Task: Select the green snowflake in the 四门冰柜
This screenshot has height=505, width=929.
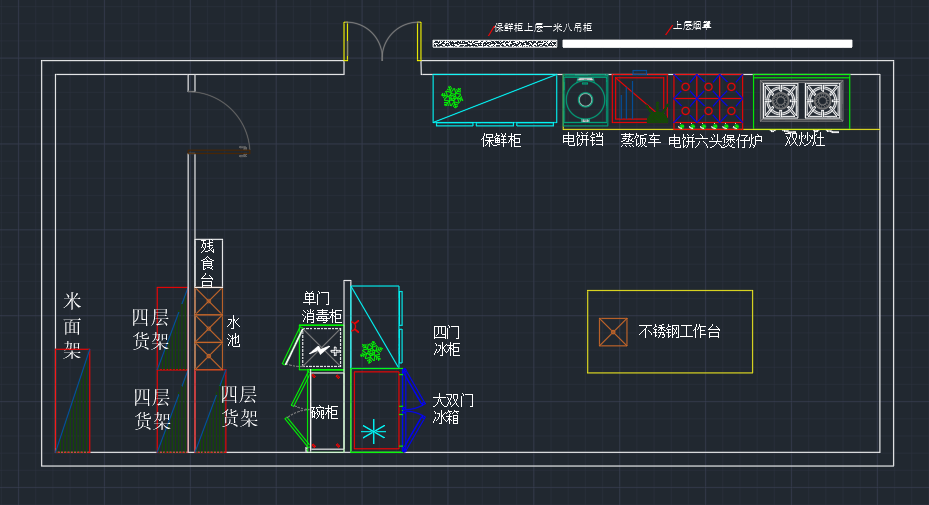Action: [371, 352]
